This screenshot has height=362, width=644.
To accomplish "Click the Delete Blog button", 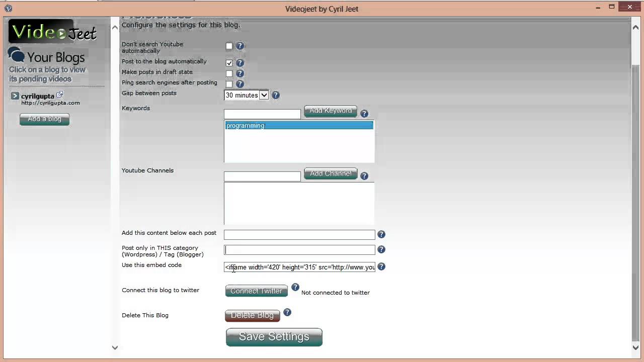I will coord(252,316).
